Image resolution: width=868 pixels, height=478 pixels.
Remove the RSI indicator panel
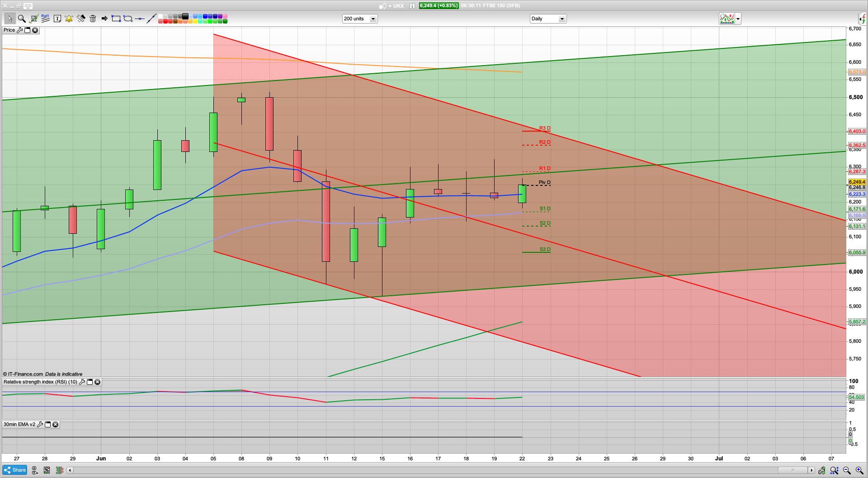tap(97, 382)
